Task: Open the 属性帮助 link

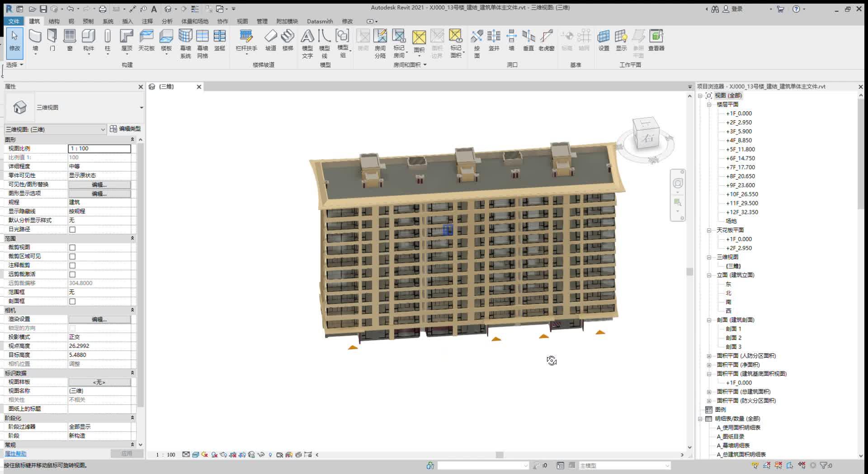Action: pyautogui.click(x=15, y=454)
